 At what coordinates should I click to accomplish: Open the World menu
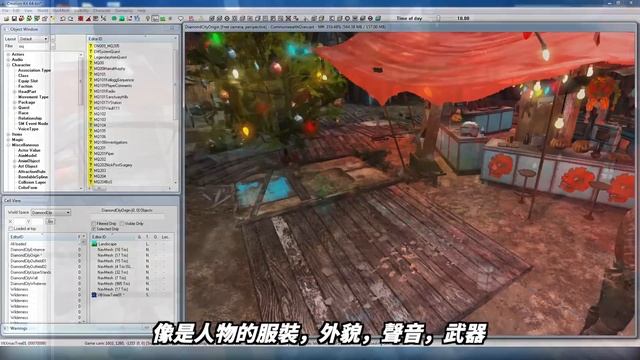42,10
